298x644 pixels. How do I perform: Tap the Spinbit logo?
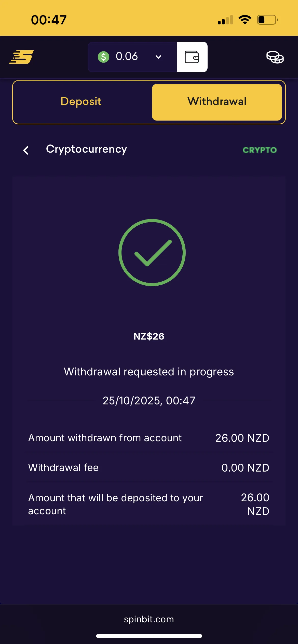coord(21,57)
